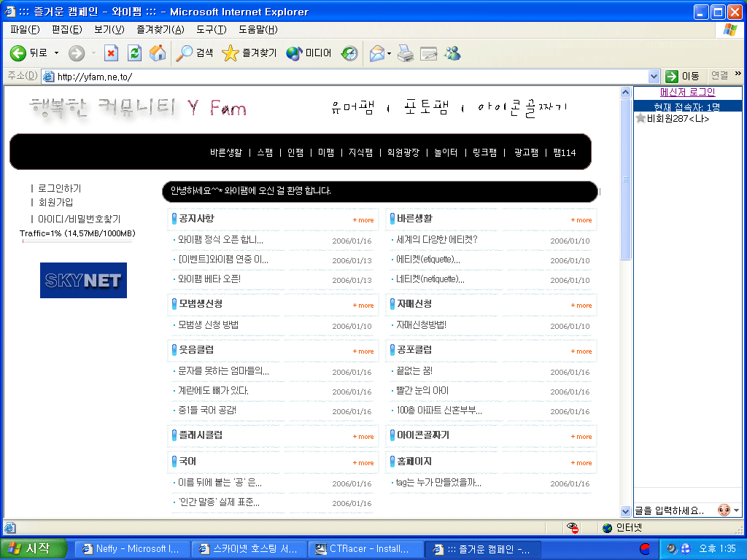Click the 미디어 toolbar button
747x560 pixels.
point(309,53)
